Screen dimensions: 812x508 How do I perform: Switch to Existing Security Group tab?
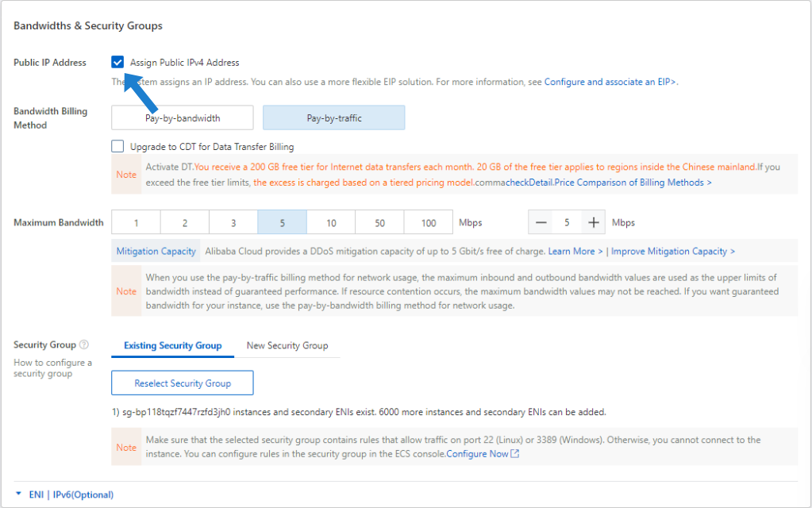tap(173, 346)
